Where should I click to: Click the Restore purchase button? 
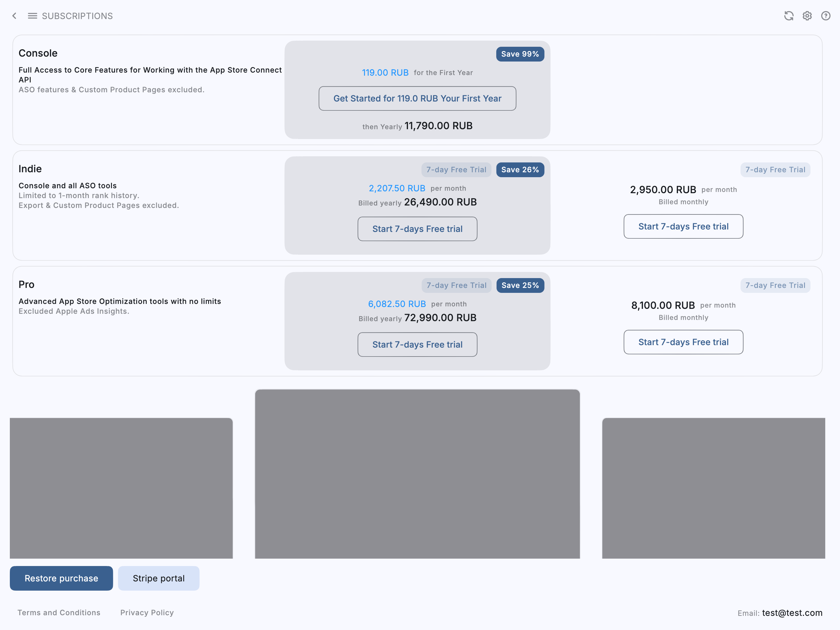(61, 578)
